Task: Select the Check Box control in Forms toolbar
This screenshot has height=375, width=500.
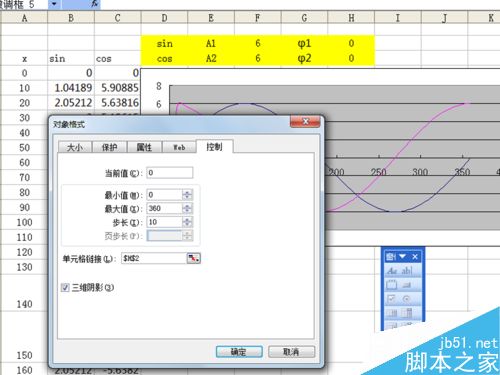Action: tap(392, 299)
